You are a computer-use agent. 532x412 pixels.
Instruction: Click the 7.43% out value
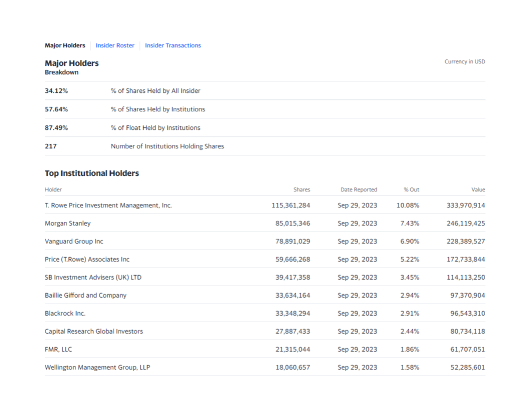[x=410, y=223]
